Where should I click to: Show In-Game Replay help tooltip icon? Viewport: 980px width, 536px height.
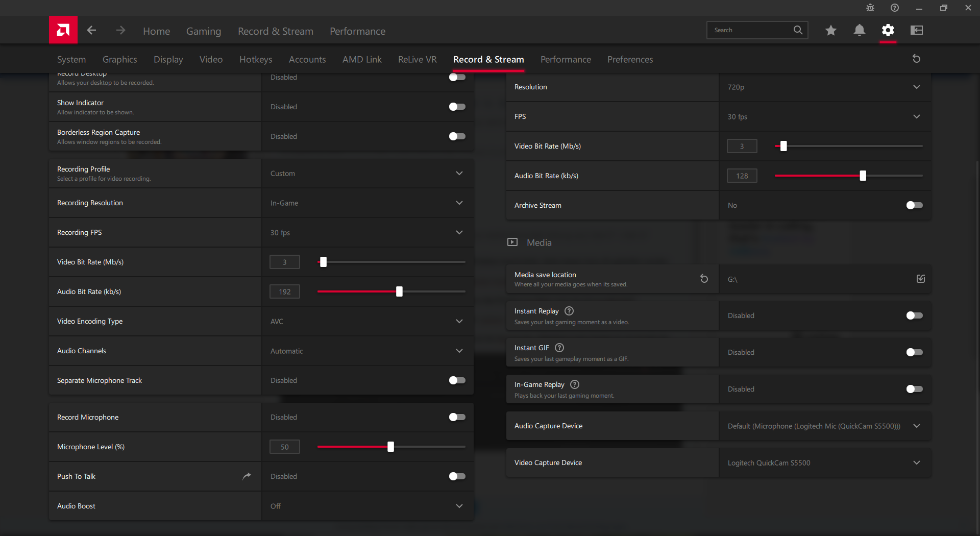click(575, 384)
